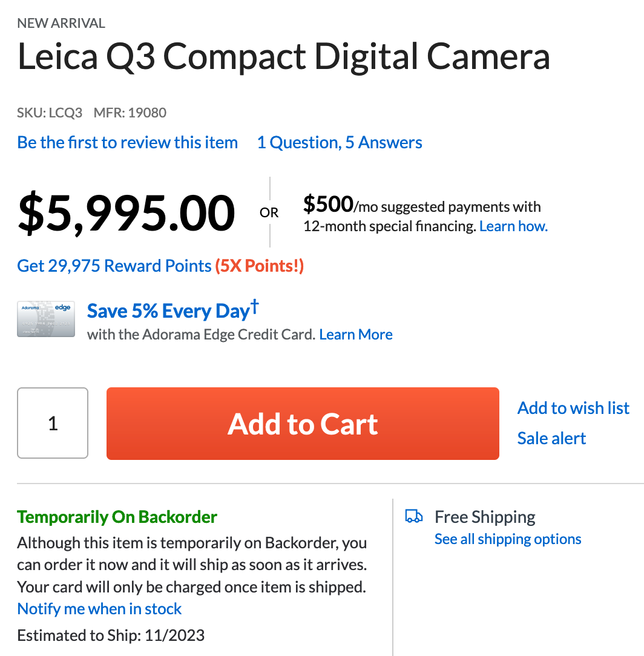Click the 'Temporarily On Backorder' status heading

(x=117, y=517)
